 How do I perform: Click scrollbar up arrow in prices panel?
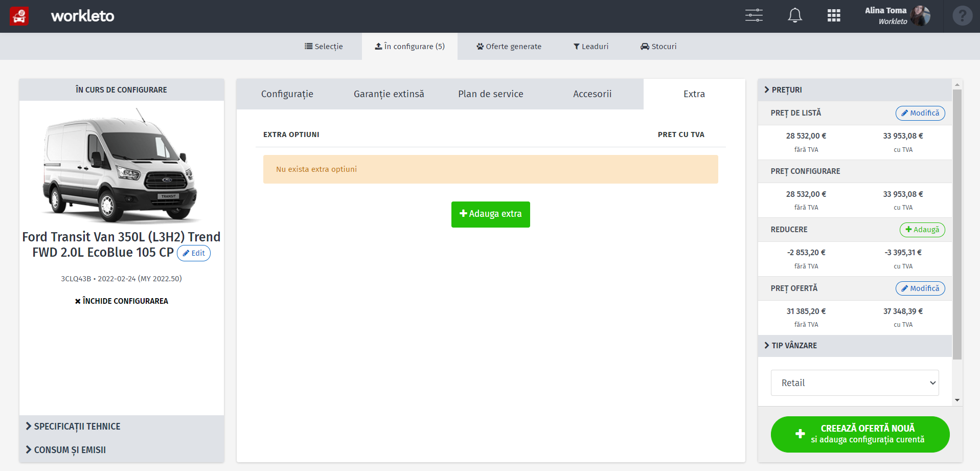click(x=957, y=84)
